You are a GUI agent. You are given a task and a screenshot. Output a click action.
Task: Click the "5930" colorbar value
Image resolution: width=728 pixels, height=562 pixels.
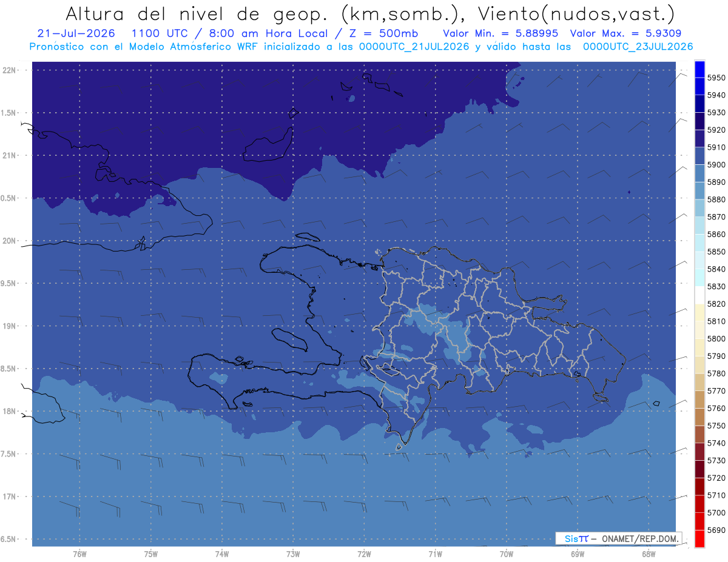point(716,113)
